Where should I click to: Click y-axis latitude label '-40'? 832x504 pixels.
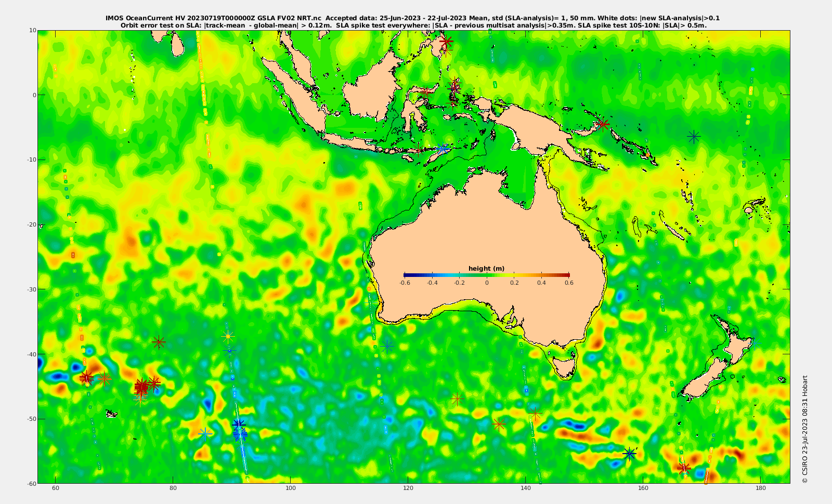pos(31,354)
